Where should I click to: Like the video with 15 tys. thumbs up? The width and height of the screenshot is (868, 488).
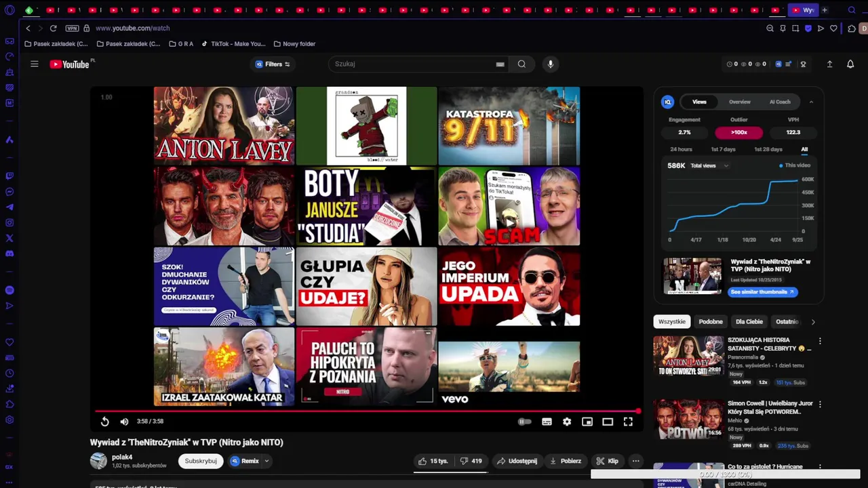click(433, 461)
